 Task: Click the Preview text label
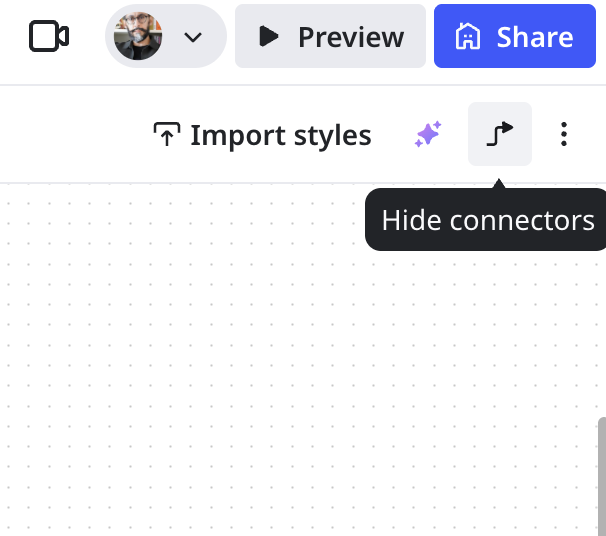point(351,37)
